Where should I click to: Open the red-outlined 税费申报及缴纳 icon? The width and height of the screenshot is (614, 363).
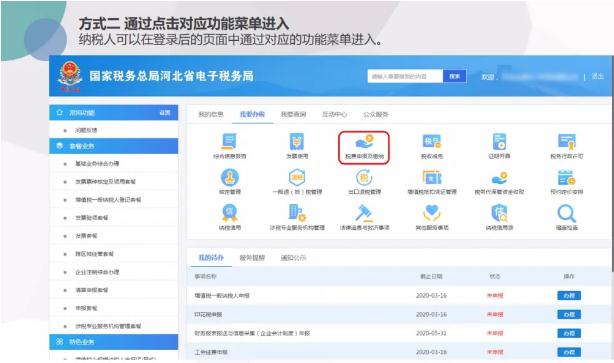pos(364,147)
